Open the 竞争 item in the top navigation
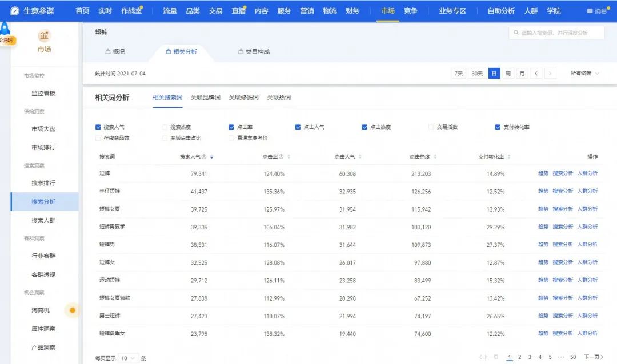The image size is (617, 364). (x=411, y=10)
